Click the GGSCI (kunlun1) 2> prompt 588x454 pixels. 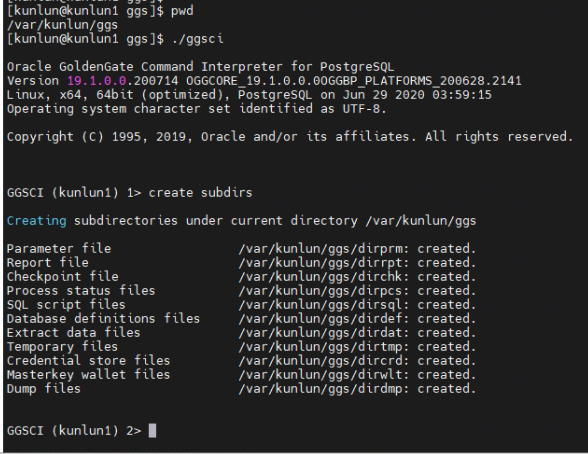click(x=74, y=430)
